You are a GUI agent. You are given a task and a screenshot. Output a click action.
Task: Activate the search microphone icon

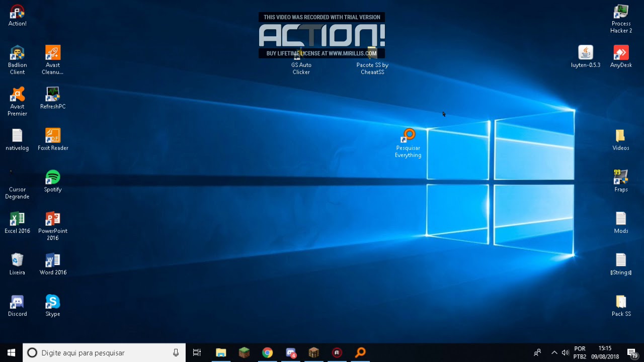point(176,352)
